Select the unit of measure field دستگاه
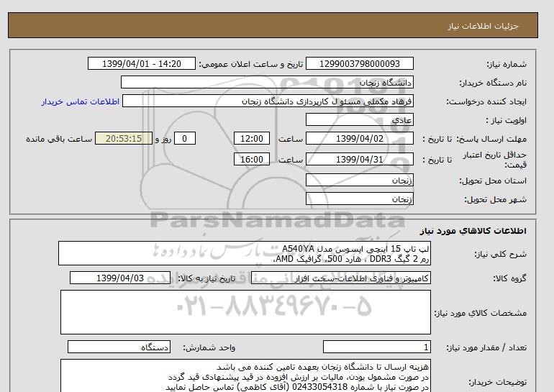The width and height of the screenshot is (554, 392). [x=119, y=347]
